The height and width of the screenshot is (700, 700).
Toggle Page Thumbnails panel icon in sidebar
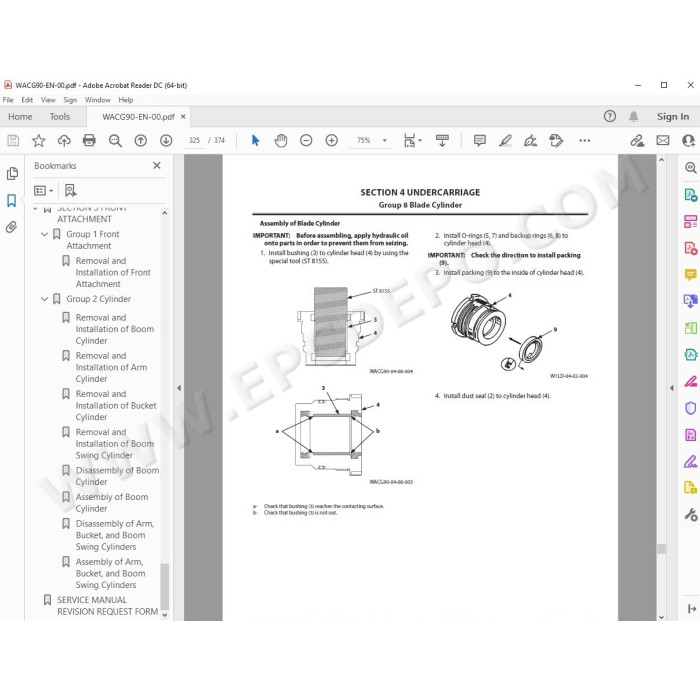pos(12,173)
